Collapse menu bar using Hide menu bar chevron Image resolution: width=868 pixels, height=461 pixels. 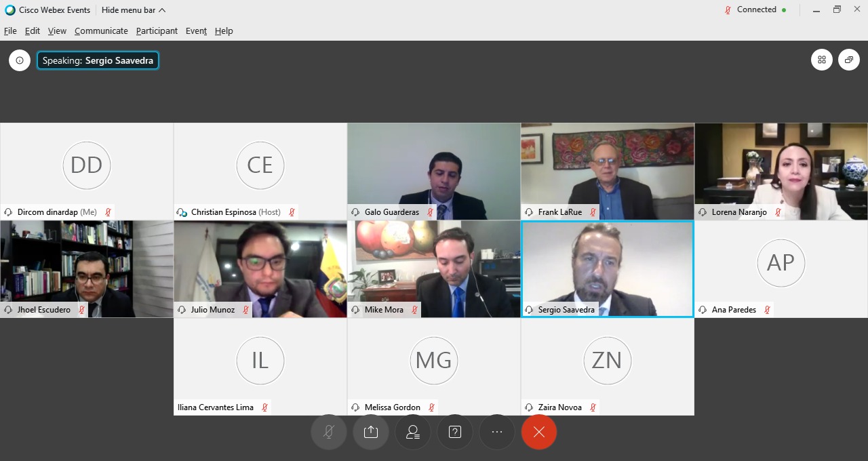coord(134,10)
